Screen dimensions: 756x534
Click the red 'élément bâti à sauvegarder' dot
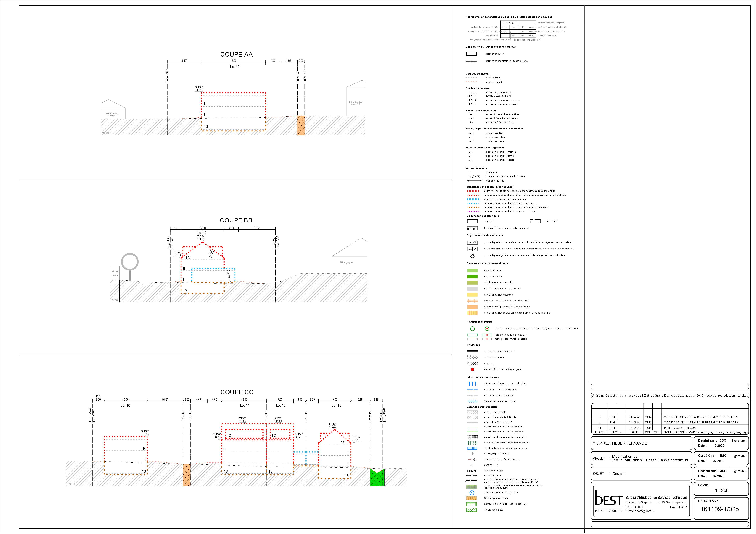coord(472,370)
